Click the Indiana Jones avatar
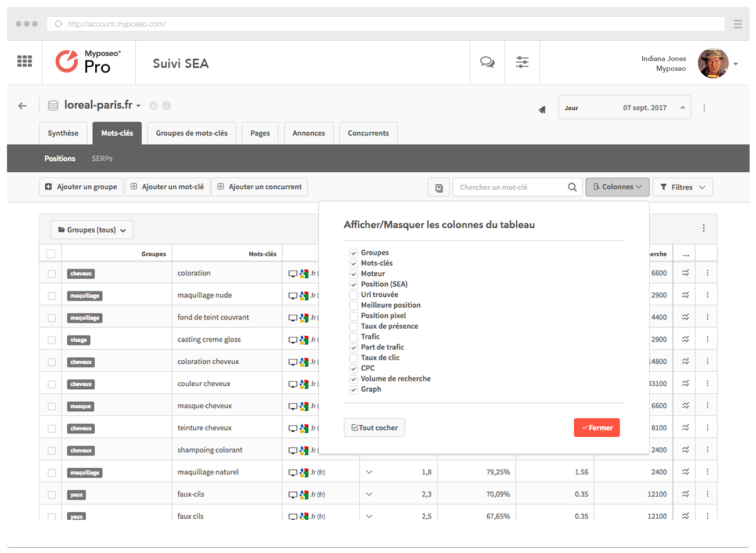The width and height of the screenshot is (756, 553). 713,63
